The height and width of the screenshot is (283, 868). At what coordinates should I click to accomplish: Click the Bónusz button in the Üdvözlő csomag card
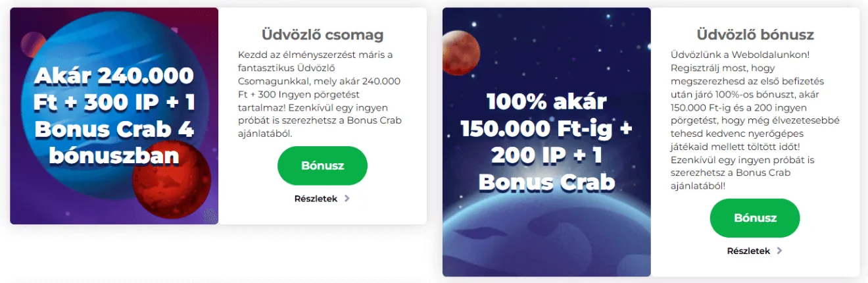coord(322,166)
